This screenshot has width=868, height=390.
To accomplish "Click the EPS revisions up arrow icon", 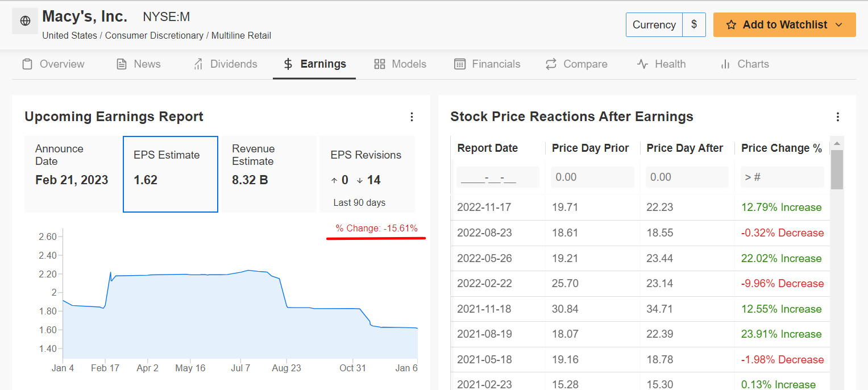I will [334, 180].
